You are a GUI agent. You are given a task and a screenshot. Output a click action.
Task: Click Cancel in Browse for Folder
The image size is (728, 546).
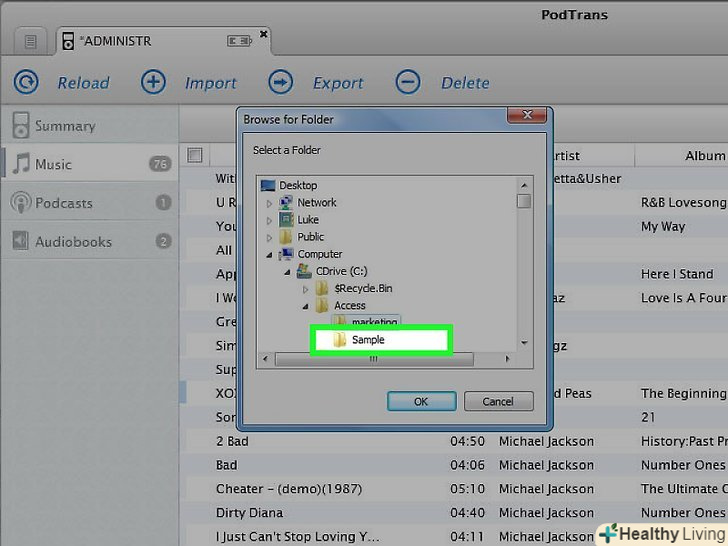pos(498,401)
